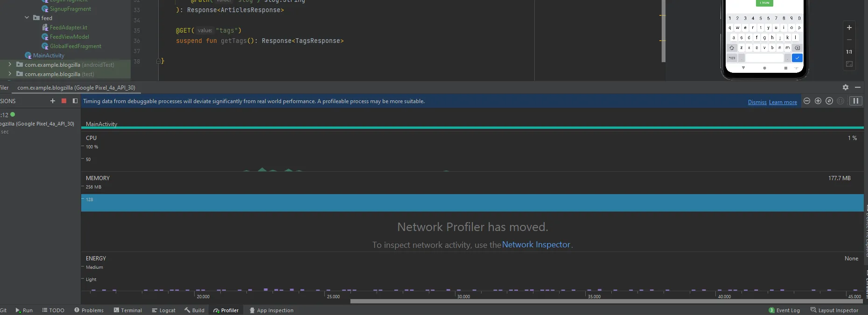Collapse the Sessions pane with the panel icon
Image resolution: width=868 pixels, height=315 pixels.
(75, 101)
